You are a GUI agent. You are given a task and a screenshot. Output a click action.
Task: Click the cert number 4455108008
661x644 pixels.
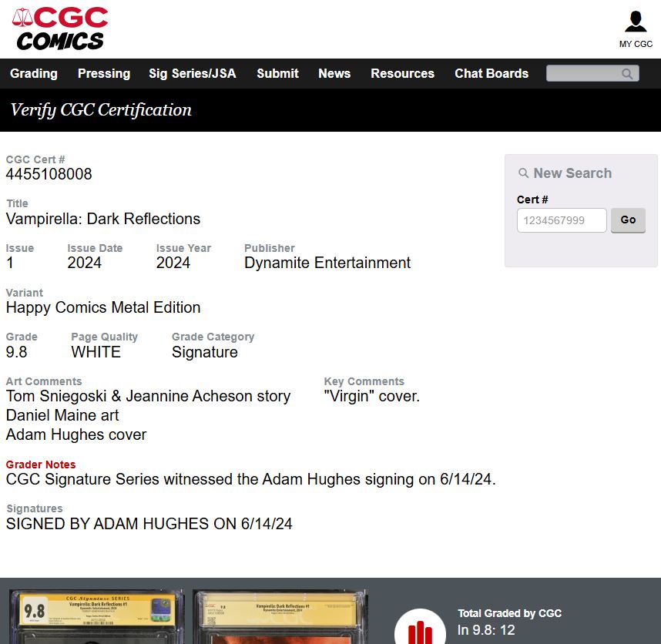pos(49,174)
